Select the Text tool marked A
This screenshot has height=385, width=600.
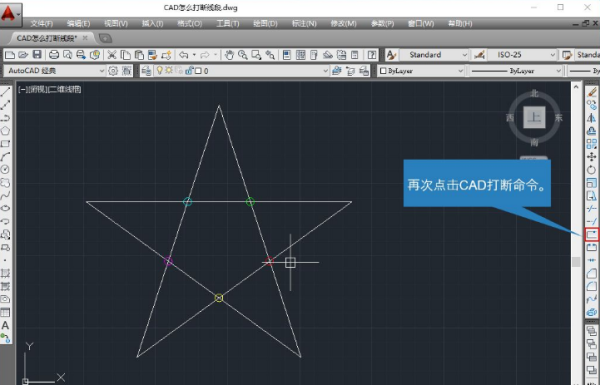(x=5, y=325)
